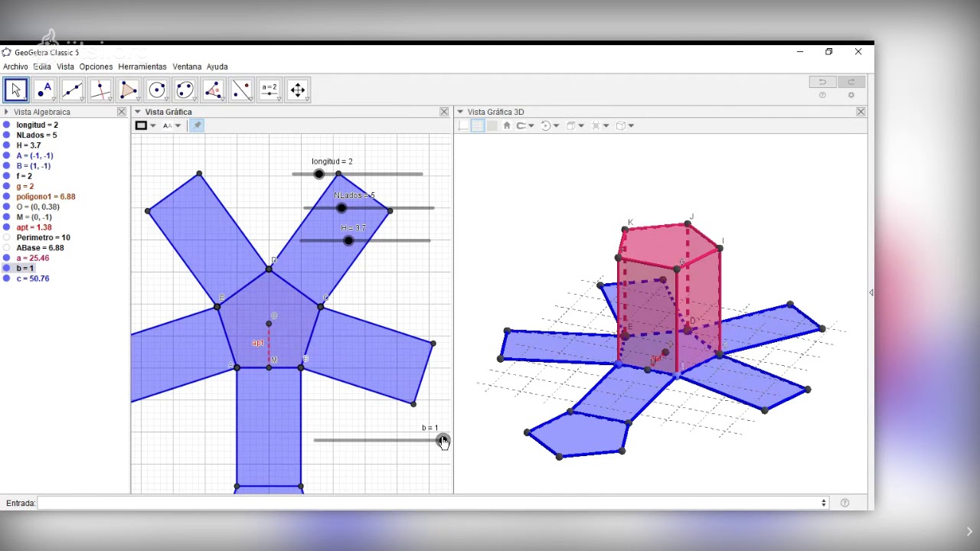Image resolution: width=980 pixels, height=551 pixels.
Task: Select the Point tool
Action: [x=44, y=90]
